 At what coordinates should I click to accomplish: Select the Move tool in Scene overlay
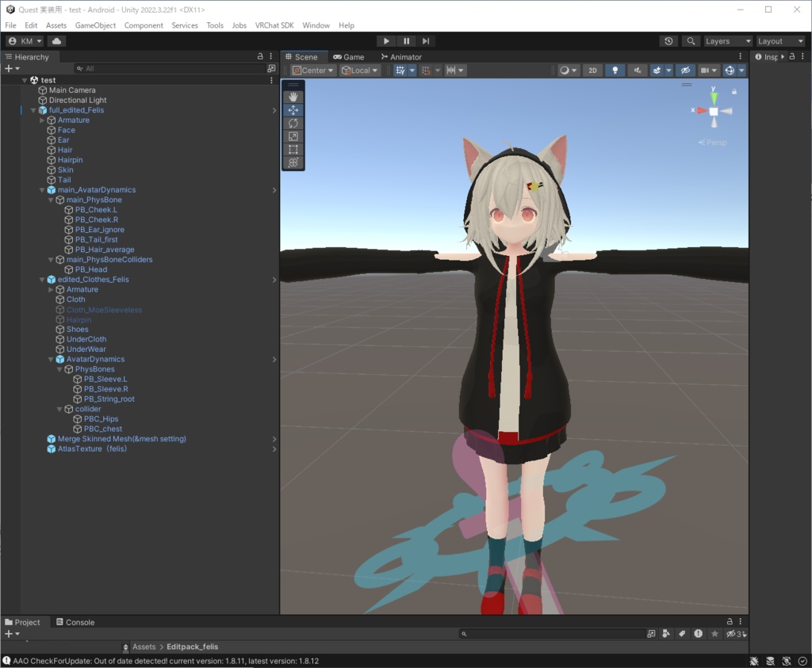tap(293, 110)
